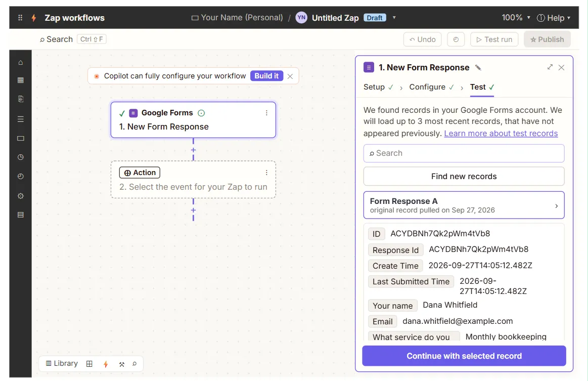Click the tools icon in bottom toolbar
The image size is (588, 381).
(x=121, y=364)
